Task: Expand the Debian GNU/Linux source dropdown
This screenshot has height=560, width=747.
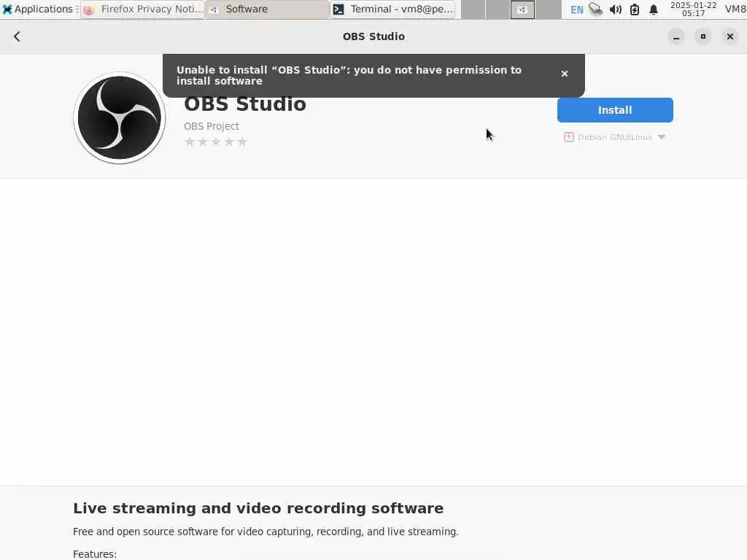Action: pos(614,137)
